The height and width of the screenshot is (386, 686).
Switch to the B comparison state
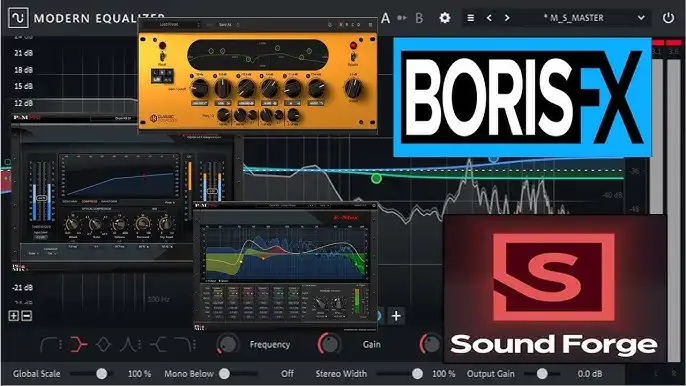click(419, 18)
